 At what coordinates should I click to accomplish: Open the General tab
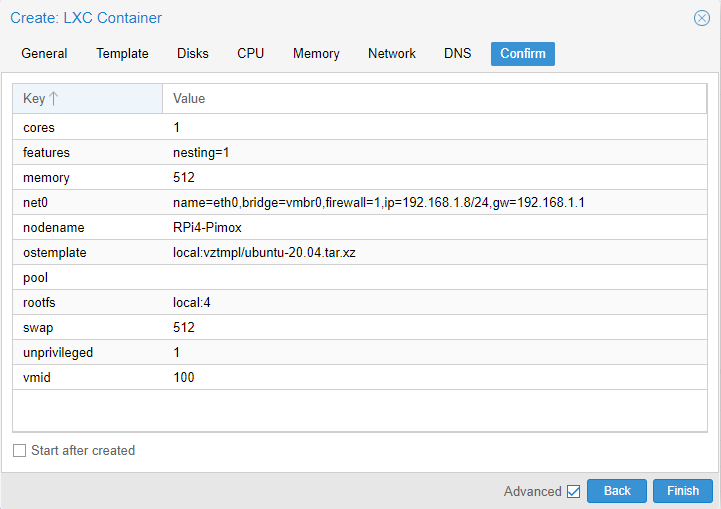tap(44, 53)
